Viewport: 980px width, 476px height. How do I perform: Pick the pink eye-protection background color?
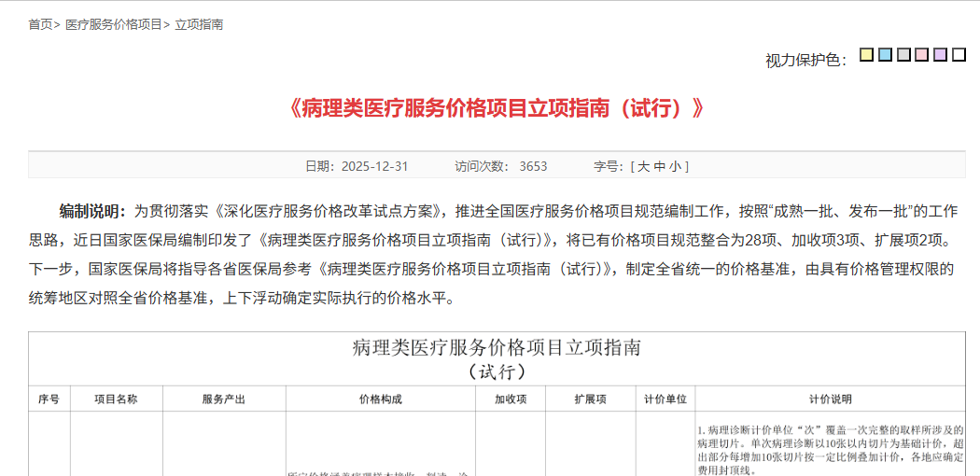tap(922, 55)
